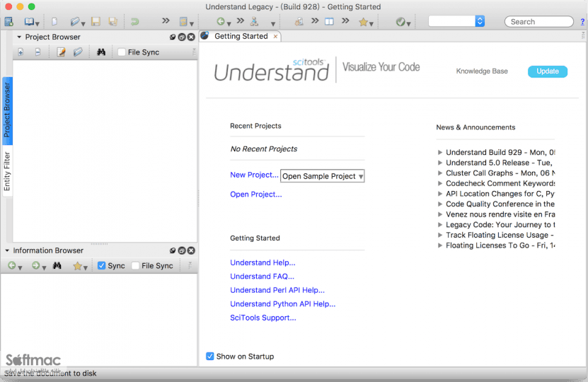Click the pointing-hand document icon in toolbar
The height and width of the screenshot is (382, 588).
click(299, 22)
